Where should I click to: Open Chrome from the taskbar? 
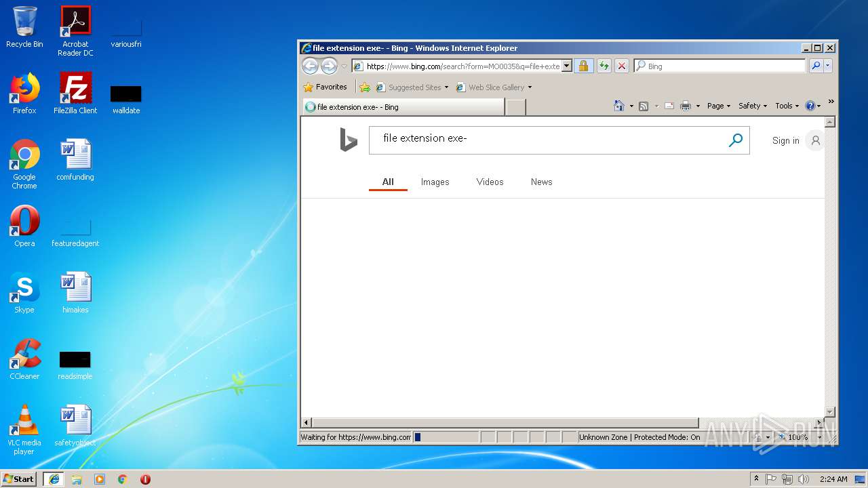click(x=123, y=479)
